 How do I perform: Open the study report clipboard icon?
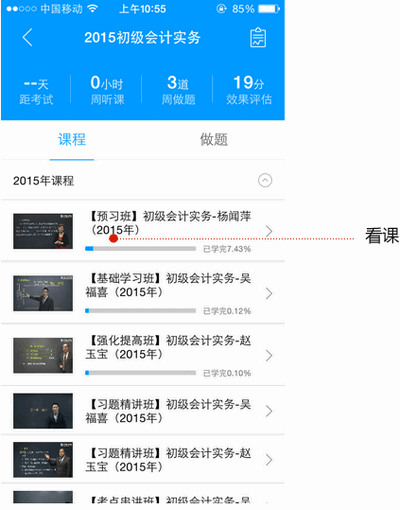258,37
